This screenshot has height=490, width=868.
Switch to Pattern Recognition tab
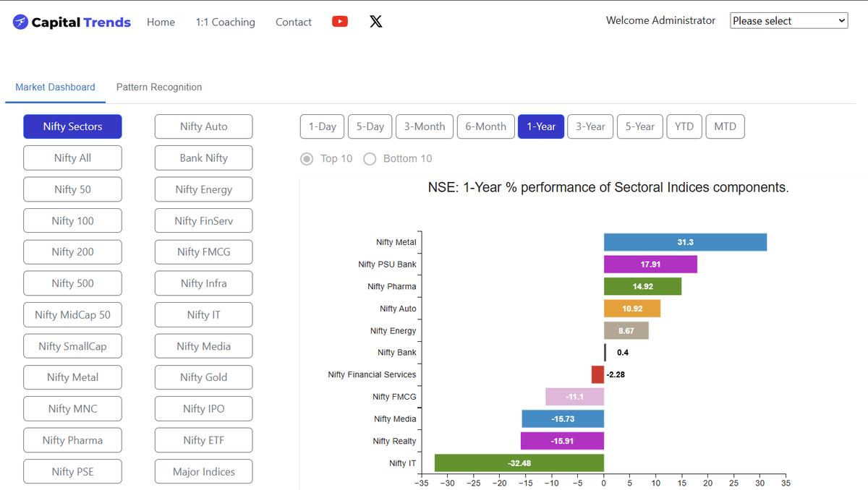tap(159, 87)
